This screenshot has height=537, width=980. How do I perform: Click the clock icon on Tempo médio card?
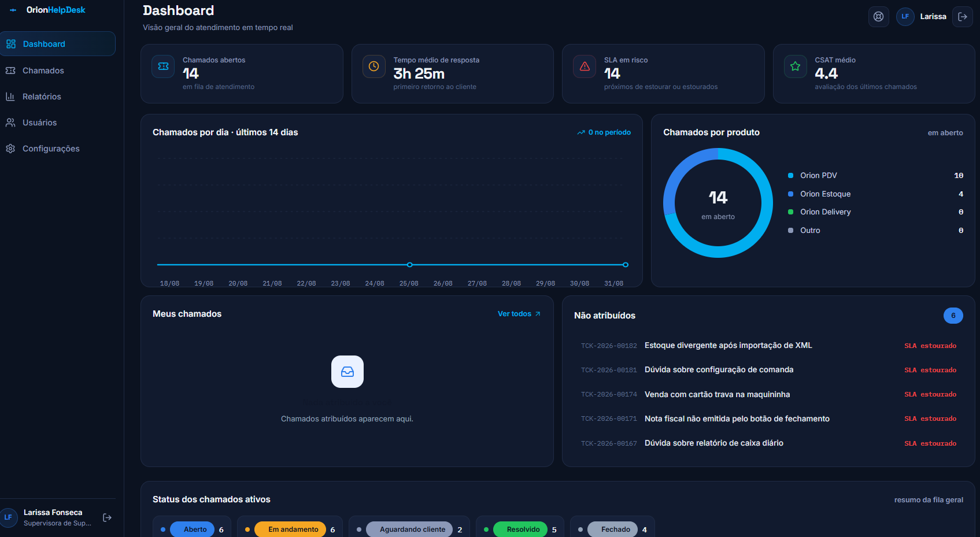374,66
